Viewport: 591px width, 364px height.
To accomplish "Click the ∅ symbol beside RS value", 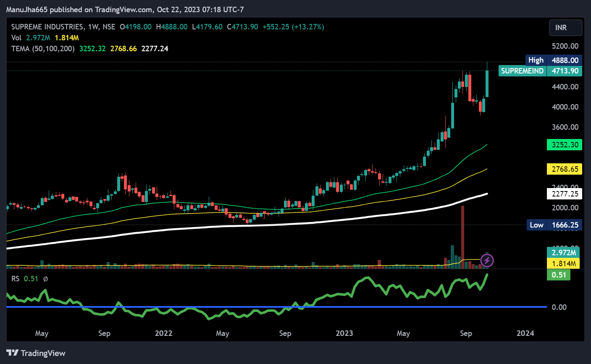I will (x=45, y=279).
